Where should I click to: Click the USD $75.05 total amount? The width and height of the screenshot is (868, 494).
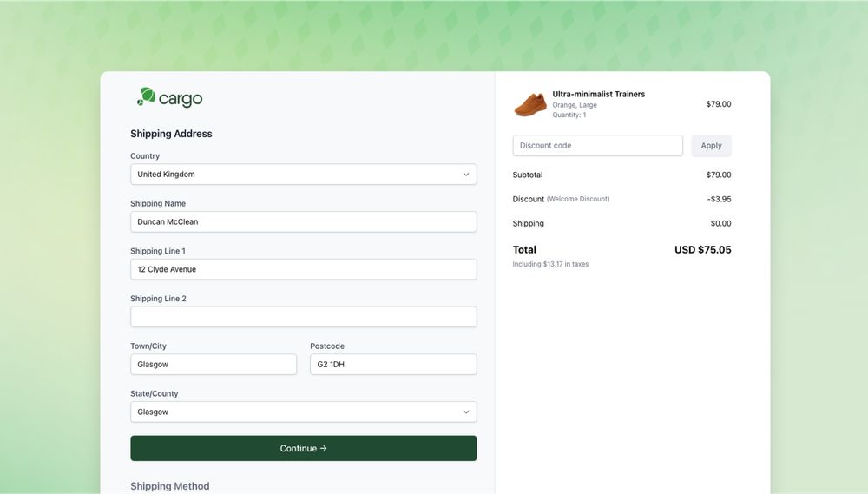click(702, 250)
